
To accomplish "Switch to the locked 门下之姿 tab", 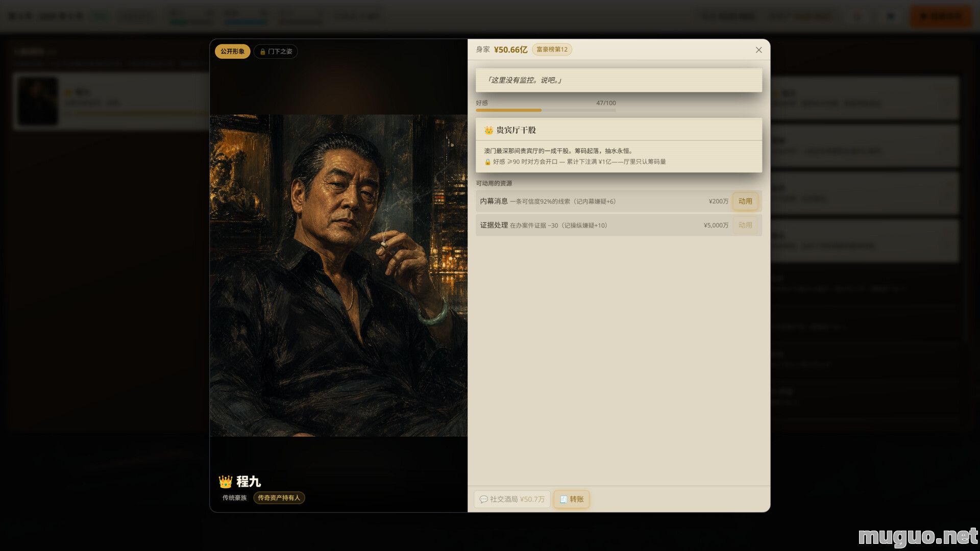I will click(276, 52).
